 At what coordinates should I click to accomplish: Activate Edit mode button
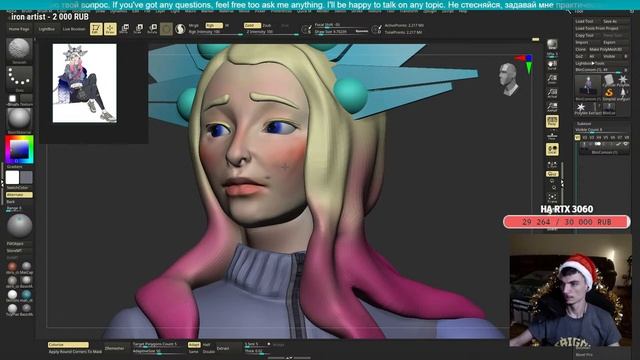(x=96, y=29)
